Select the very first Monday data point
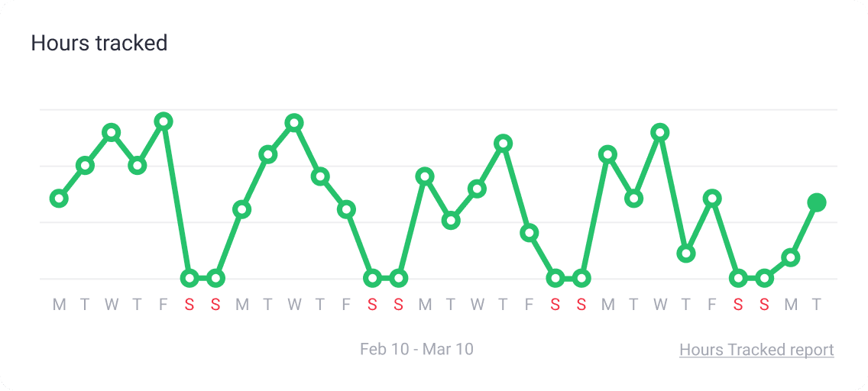Screen dimensions: 868x391 [x=59, y=199]
